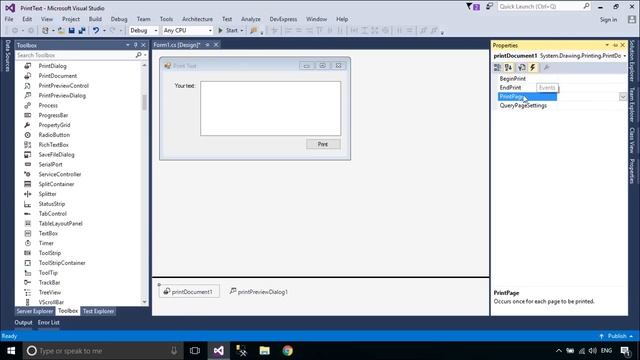Open the DevExpress menu

tap(283, 19)
